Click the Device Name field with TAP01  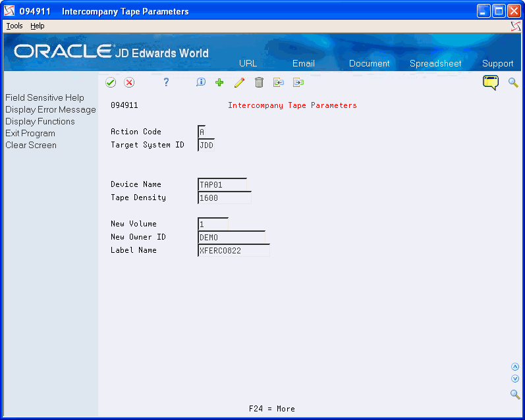(x=223, y=184)
